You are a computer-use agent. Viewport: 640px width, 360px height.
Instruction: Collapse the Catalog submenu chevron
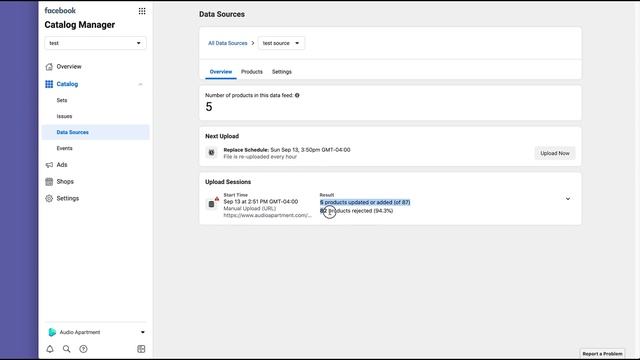(140, 84)
